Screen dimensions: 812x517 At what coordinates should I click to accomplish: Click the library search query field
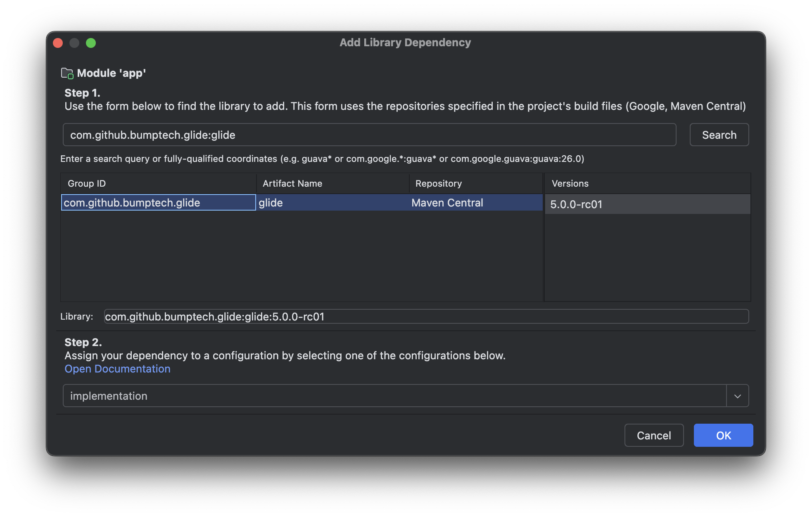(x=369, y=135)
